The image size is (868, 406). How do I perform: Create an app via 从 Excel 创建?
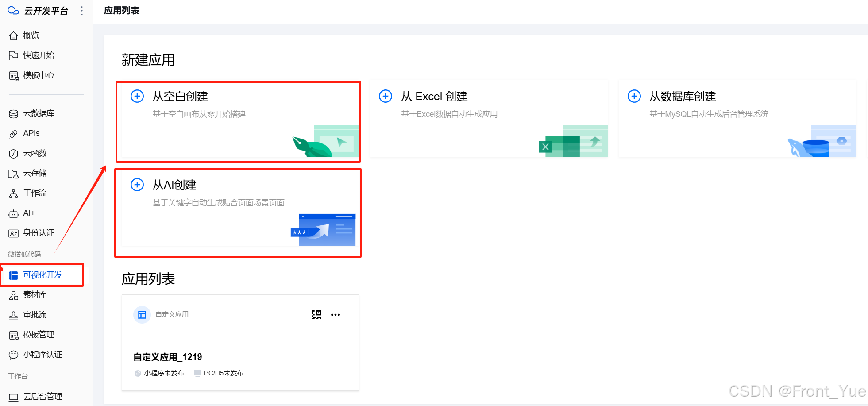pyautogui.click(x=488, y=119)
